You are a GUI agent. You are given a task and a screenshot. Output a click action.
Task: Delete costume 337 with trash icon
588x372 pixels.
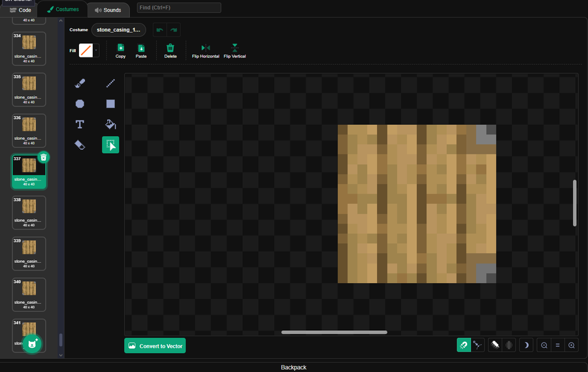pos(44,158)
